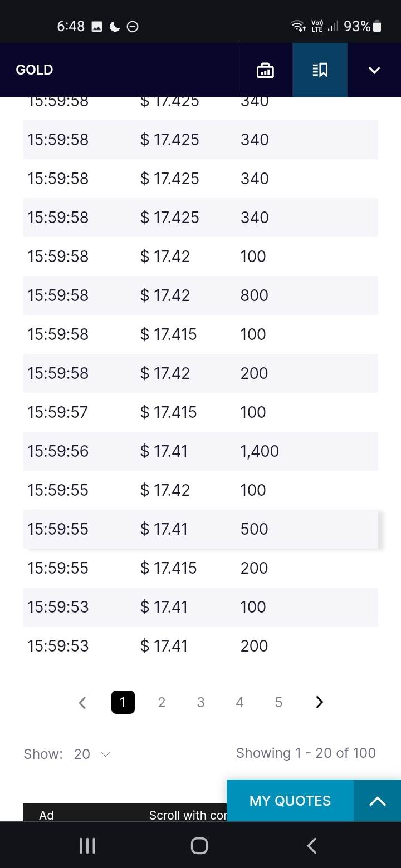Tap the watchlist bookmark icon

pyautogui.click(x=320, y=70)
